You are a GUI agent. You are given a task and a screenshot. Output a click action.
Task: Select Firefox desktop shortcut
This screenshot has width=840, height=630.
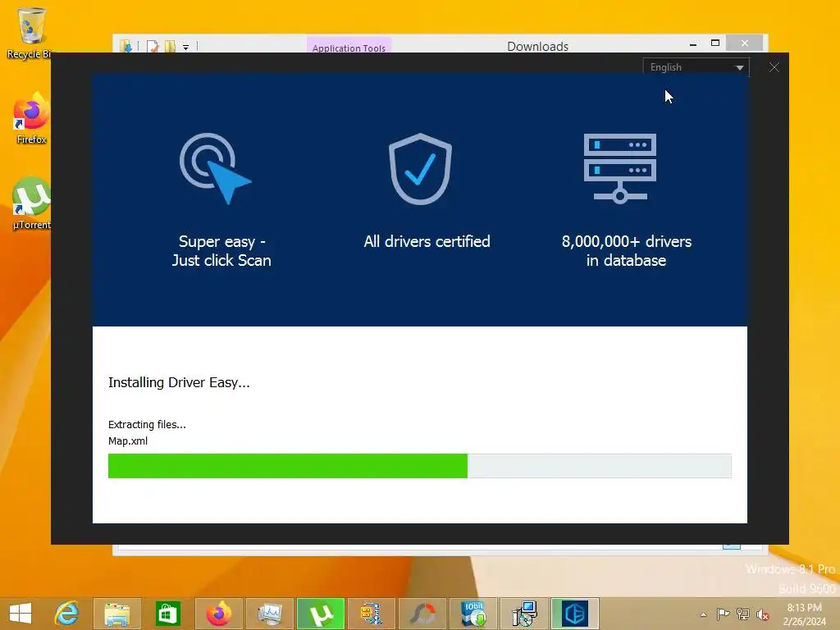click(x=31, y=119)
